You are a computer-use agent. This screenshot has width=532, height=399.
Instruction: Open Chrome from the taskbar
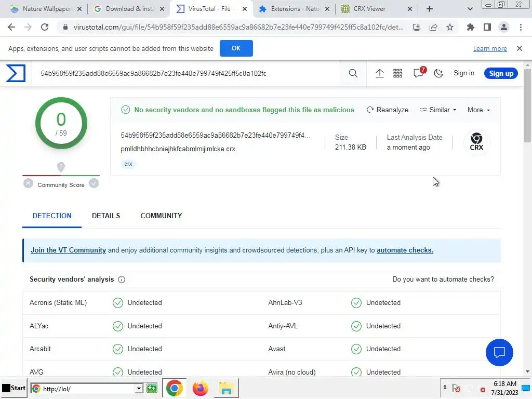point(174,388)
